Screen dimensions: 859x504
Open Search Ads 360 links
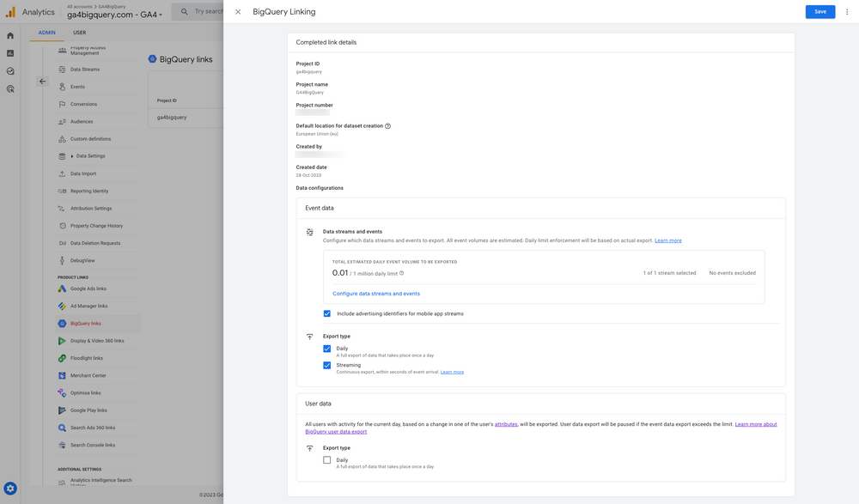95,427
